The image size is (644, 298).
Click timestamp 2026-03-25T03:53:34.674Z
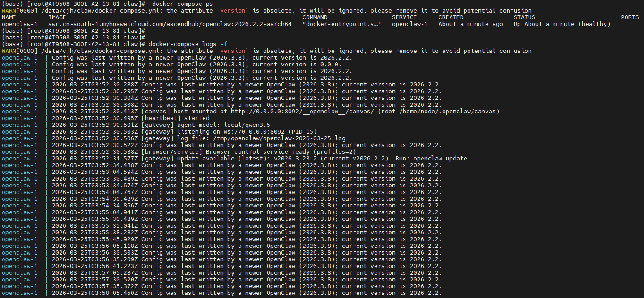pos(95,186)
